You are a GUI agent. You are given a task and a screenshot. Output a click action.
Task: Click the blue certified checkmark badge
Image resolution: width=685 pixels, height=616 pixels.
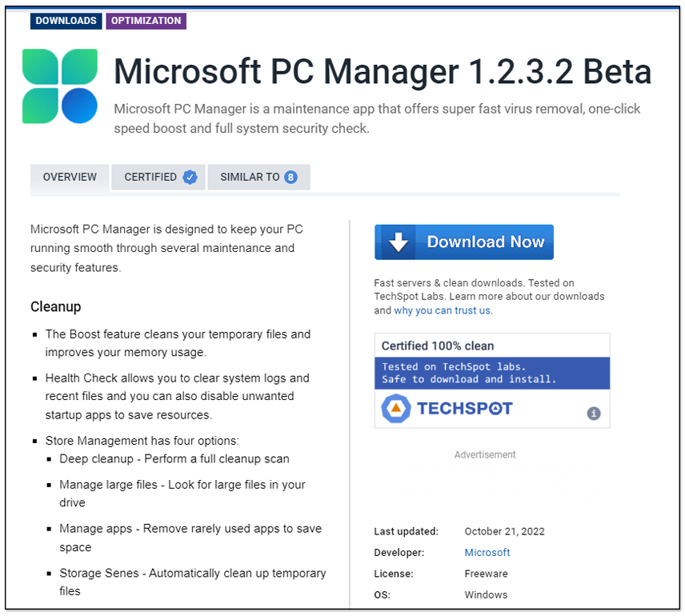[x=190, y=177]
